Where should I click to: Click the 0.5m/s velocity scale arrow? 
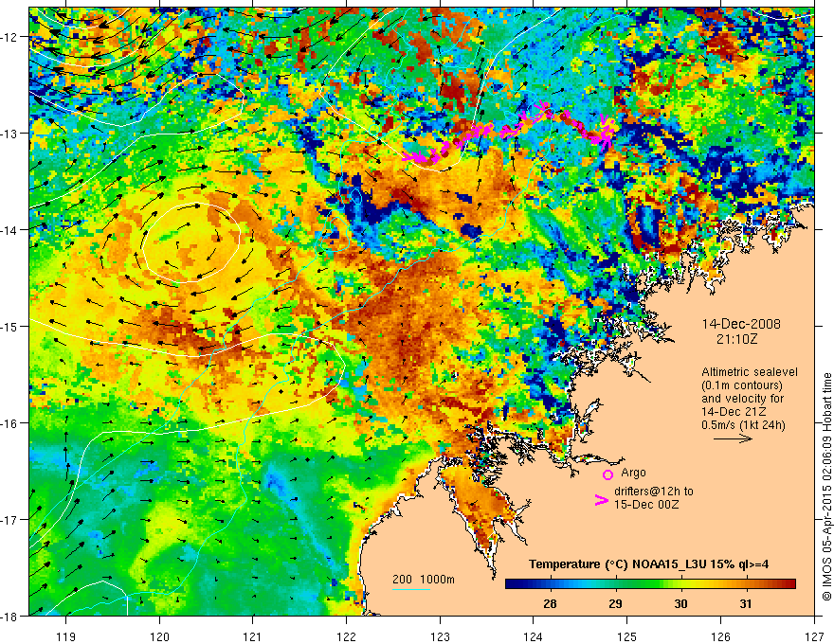733,438
